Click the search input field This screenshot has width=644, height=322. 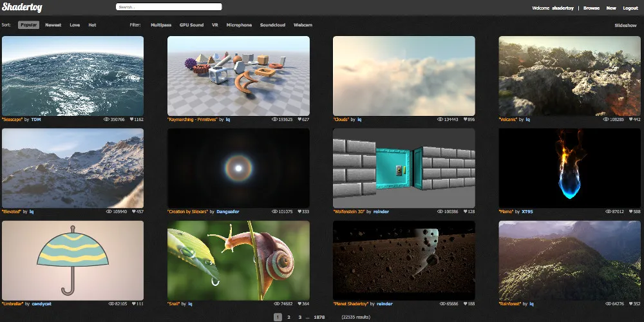169,7
